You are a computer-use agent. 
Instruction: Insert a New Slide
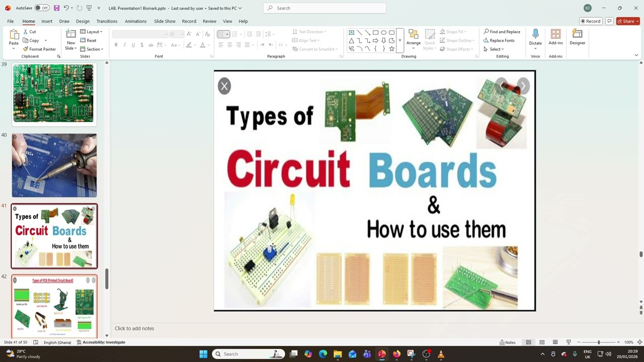click(71, 40)
